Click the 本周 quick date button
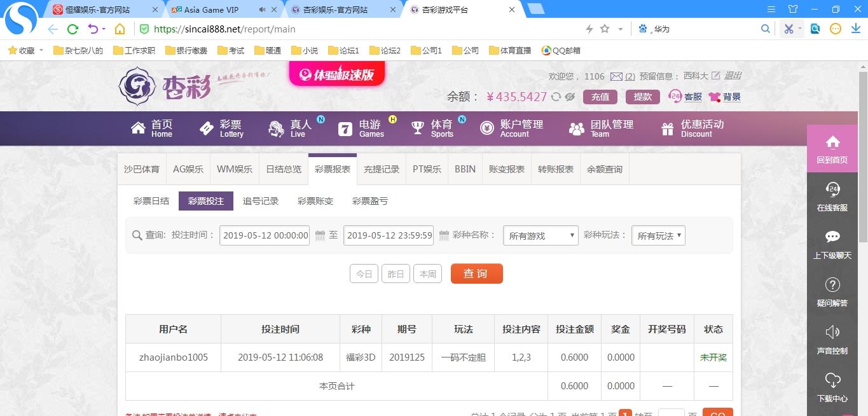The width and height of the screenshot is (868, 416). click(427, 274)
